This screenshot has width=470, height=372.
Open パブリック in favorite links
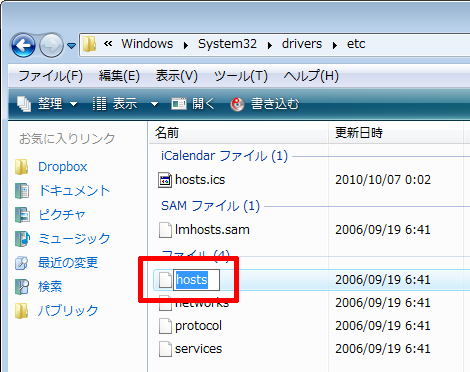click(68, 311)
